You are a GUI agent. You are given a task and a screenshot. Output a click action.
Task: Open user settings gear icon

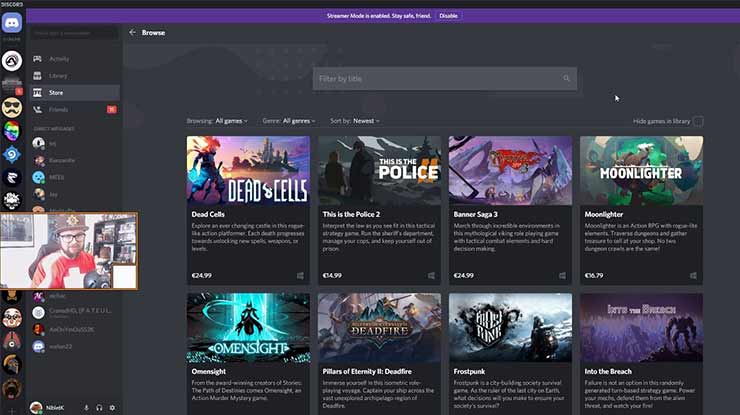(x=112, y=407)
